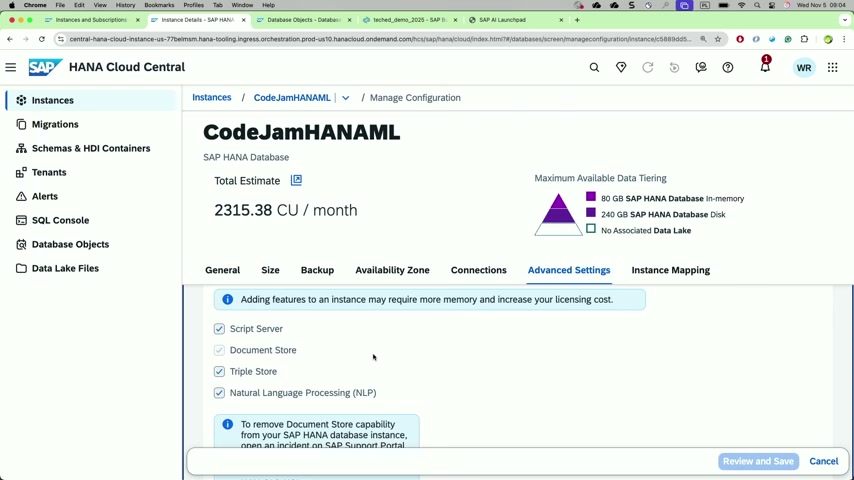Click the refresh icon in HANA header

pyautogui.click(x=648, y=68)
